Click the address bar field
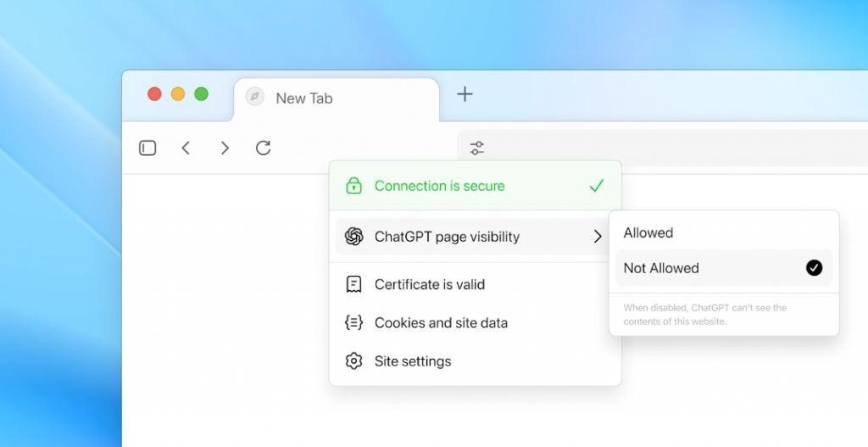The height and width of the screenshot is (447, 868). pyautogui.click(x=662, y=148)
